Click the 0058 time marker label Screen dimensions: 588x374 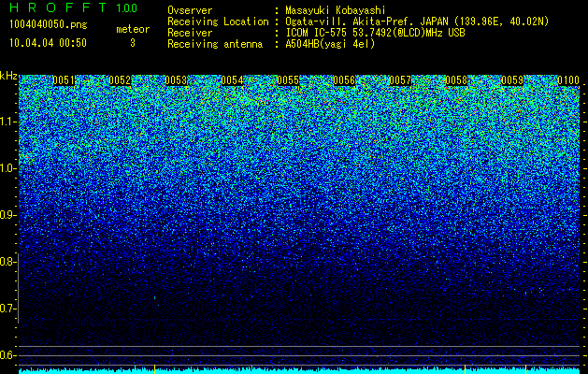[456, 80]
